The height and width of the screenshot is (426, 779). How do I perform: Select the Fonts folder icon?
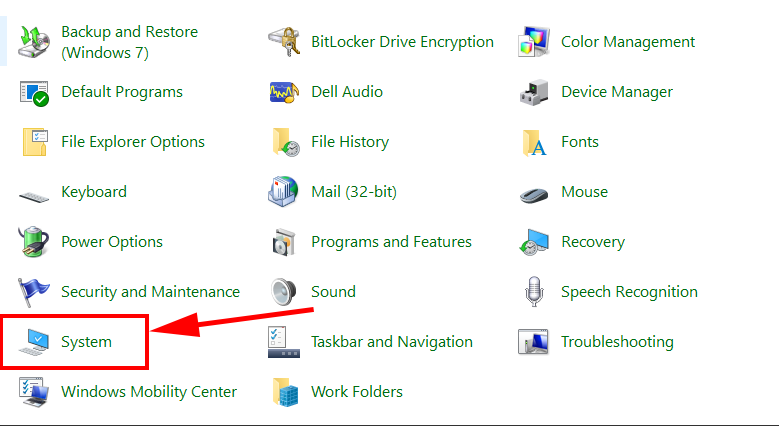535,142
